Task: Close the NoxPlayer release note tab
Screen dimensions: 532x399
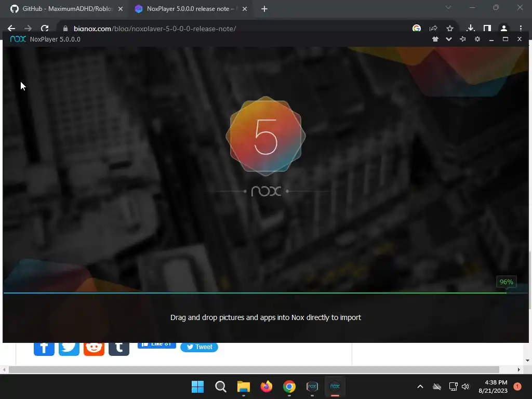Action: point(245,9)
